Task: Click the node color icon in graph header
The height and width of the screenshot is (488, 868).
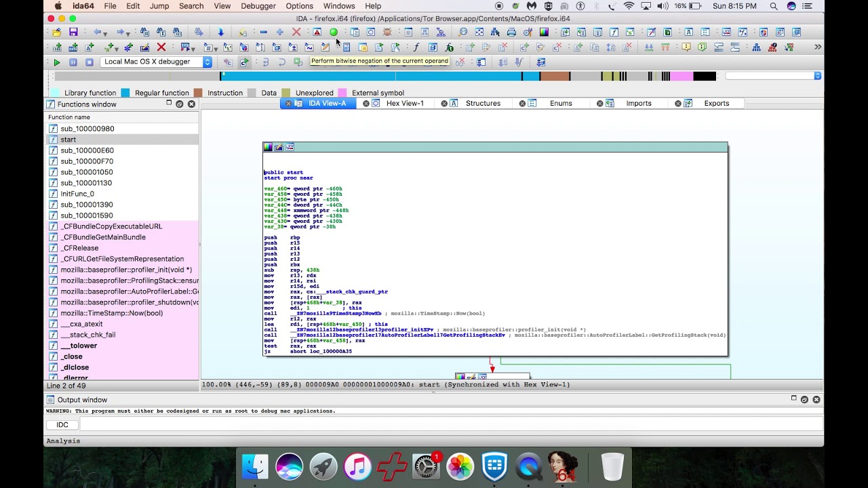Action: (269, 147)
